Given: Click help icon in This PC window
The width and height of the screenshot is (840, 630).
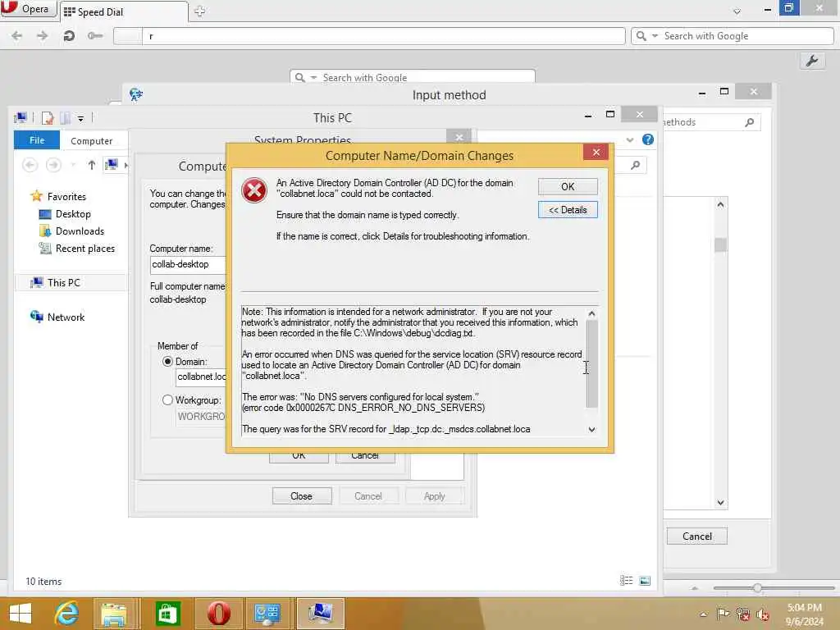Looking at the screenshot, I should pos(648,139).
